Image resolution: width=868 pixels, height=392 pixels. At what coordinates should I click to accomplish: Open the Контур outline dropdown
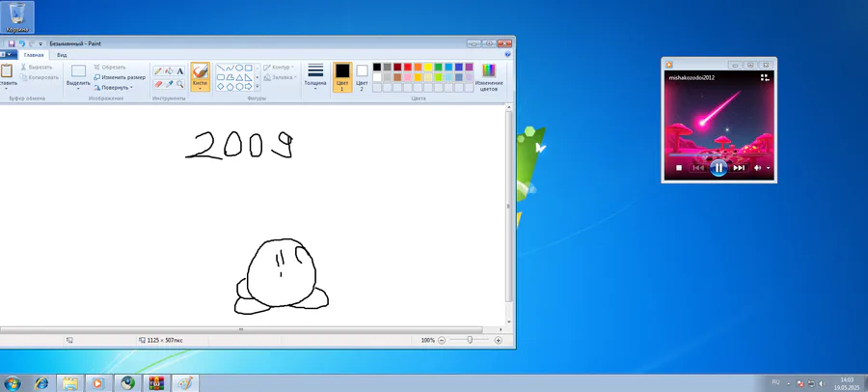279,67
